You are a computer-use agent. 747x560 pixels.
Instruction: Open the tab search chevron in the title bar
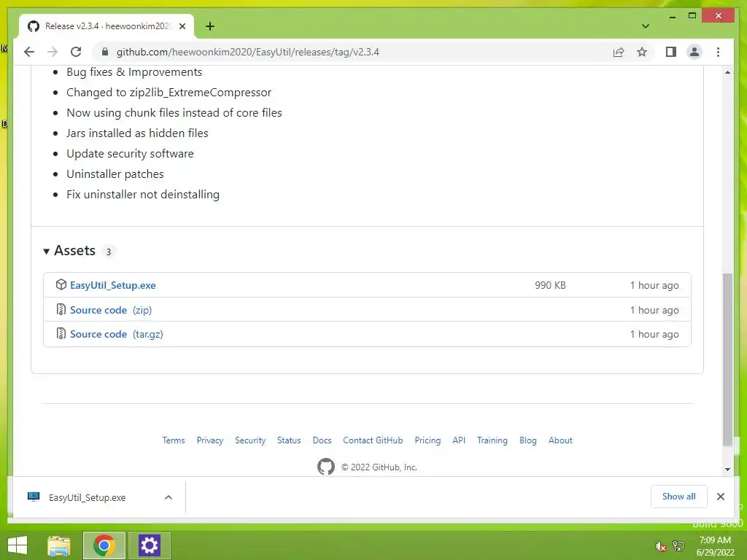coord(645,26)
